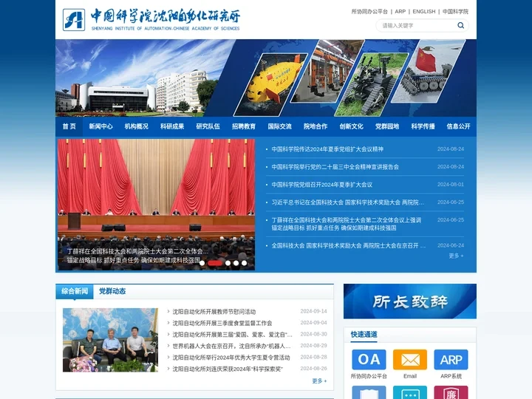
Task: Switch to the ENGLISH version
Action: tap(424, 12)
